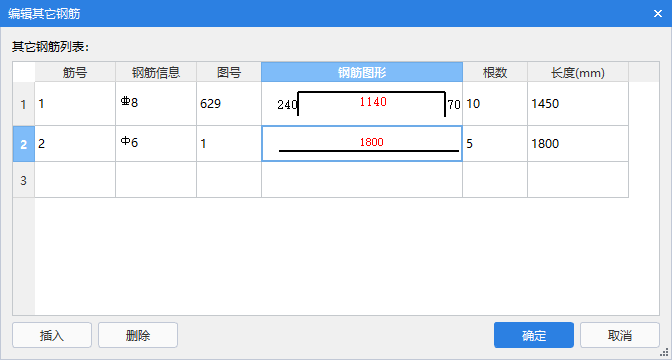Screen dimensions: 672x360
Task: Click 长度 cell 1450
Action: pos(578,104)
